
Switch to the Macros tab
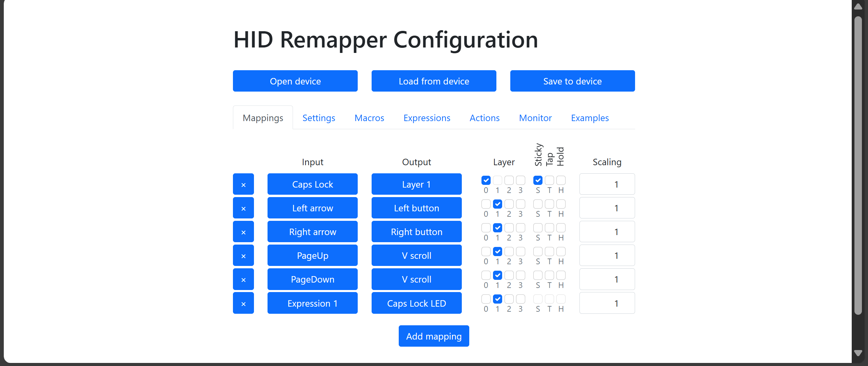(369, 118)
